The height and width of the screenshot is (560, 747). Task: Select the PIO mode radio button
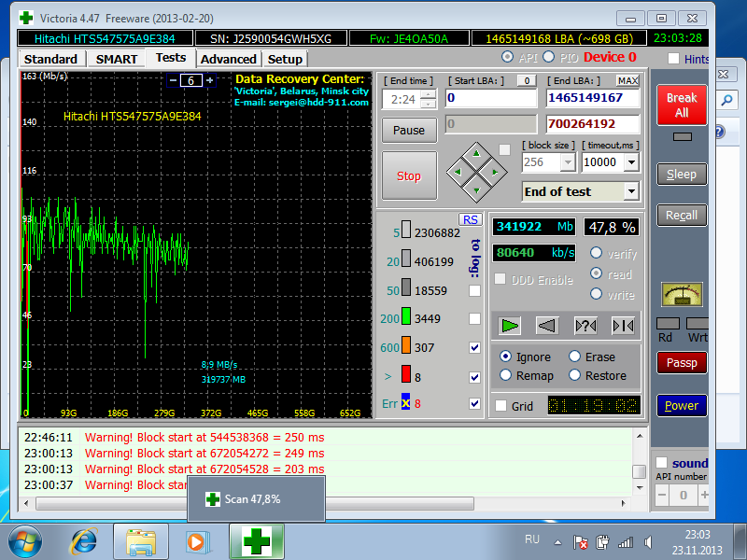[549, 57]
